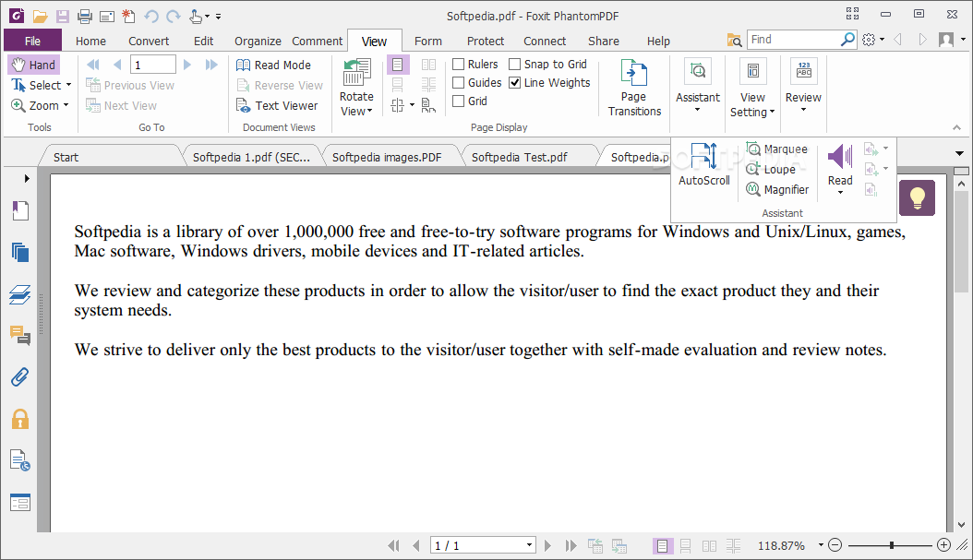Undo last action via toolbar icon
The width and height of the screenshot is (973, 560).
tap(150, 17)
